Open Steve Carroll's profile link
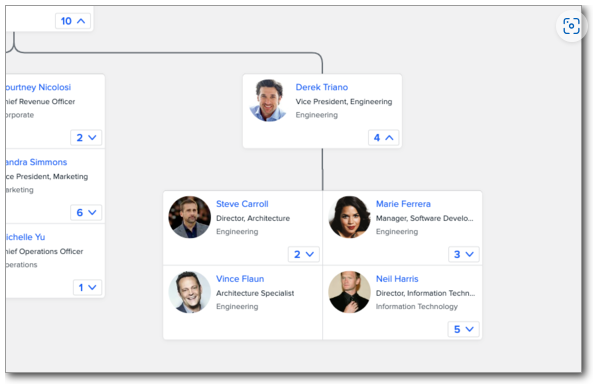 click(x=242, y=204)
